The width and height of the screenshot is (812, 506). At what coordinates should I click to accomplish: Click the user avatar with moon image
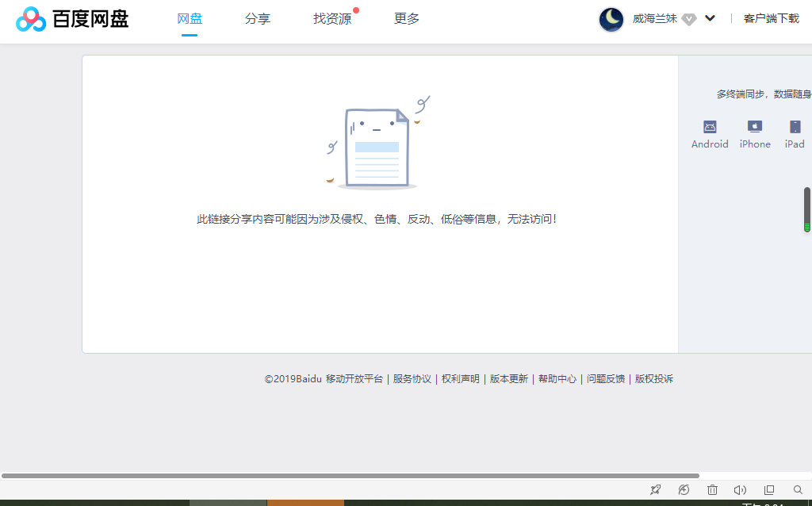point(611,19)
